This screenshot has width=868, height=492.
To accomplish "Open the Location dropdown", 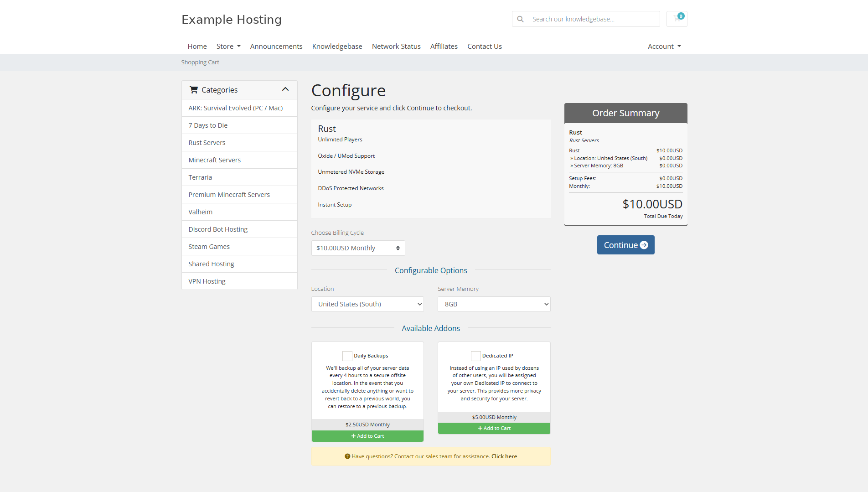I will [x=367, y=304].
